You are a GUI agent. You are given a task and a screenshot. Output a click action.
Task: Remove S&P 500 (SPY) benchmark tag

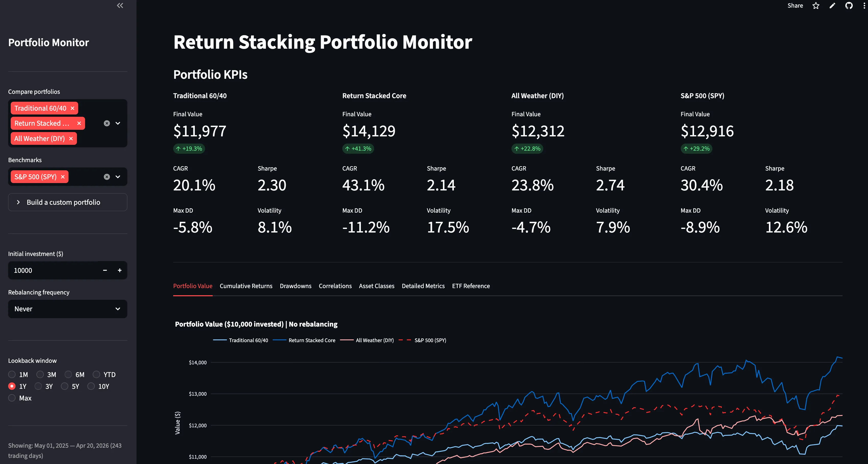pyautogui.click(x=63, y=177)
